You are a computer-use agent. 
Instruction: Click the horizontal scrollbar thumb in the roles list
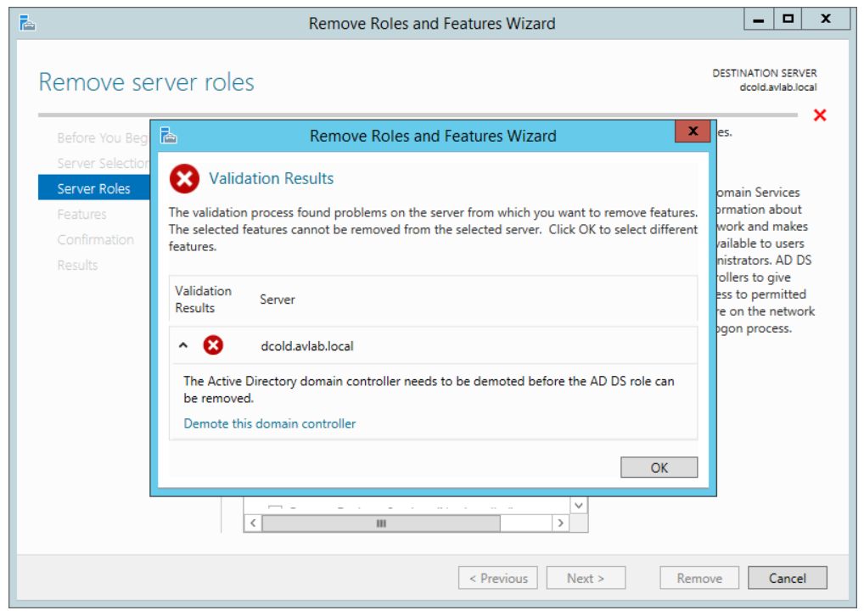[381, 523]
